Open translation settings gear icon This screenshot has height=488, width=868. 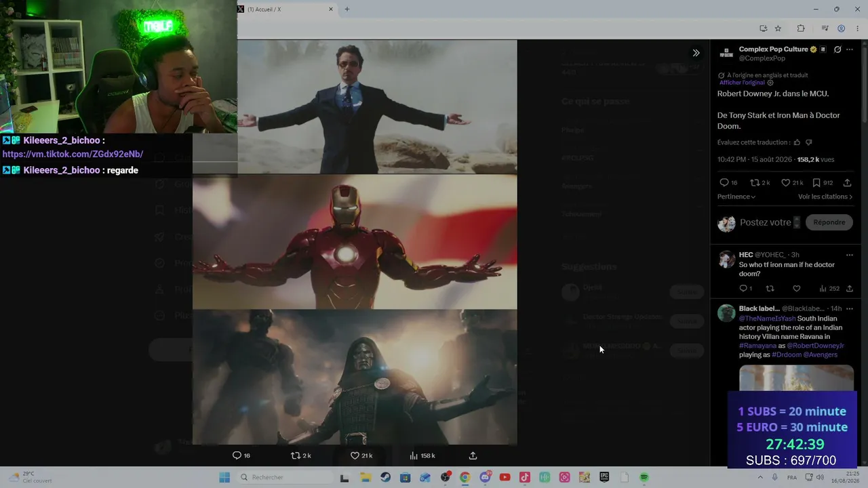tap(770, 83)
